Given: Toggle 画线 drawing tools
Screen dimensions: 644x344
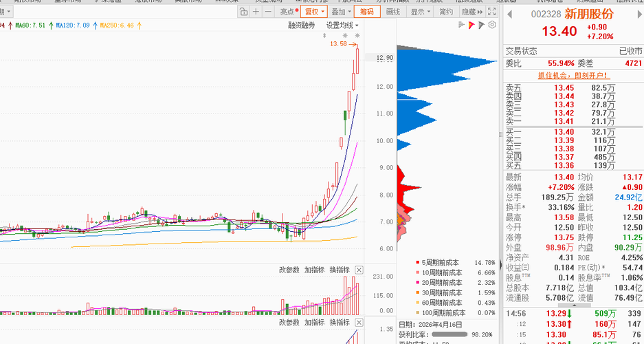Looking at the screenshot, I should 393,12.
